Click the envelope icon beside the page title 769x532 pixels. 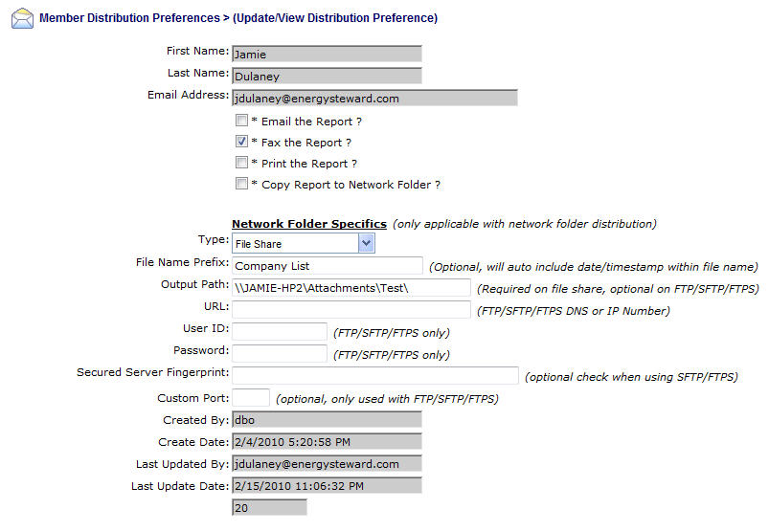tap(21, 18)
